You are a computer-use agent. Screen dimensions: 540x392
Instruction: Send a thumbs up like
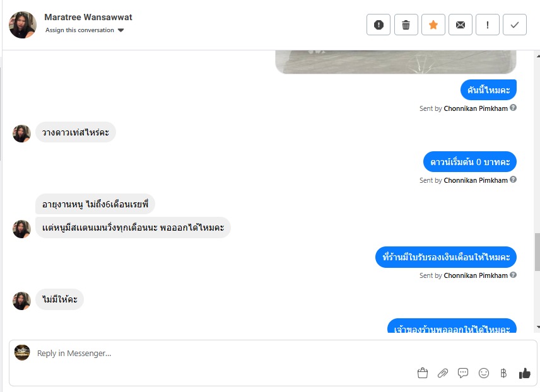click(x=524, y=373)
